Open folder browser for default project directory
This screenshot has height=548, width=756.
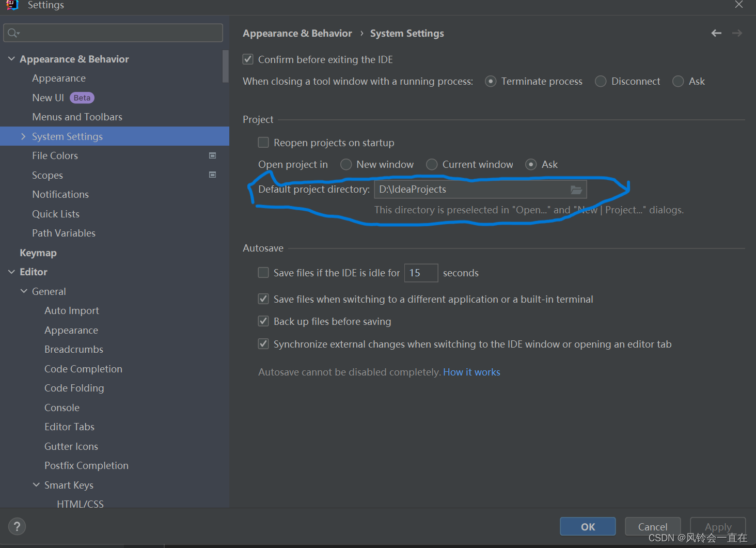(x=576, y=190)
